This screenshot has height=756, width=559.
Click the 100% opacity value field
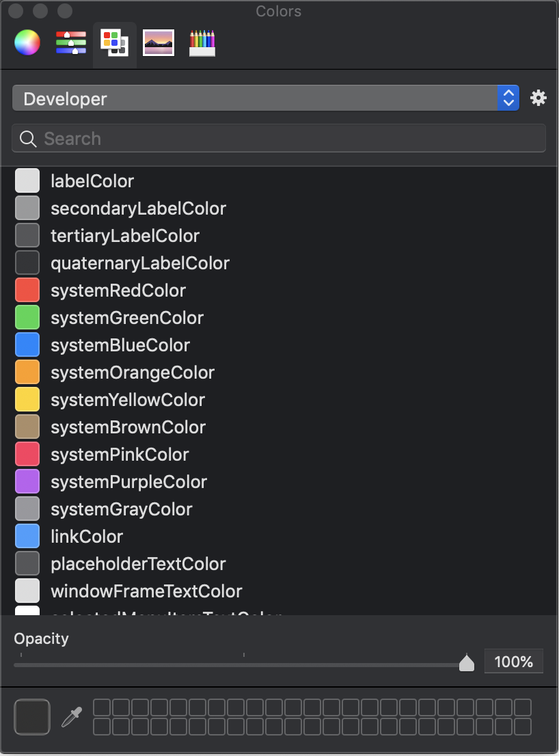513,662
